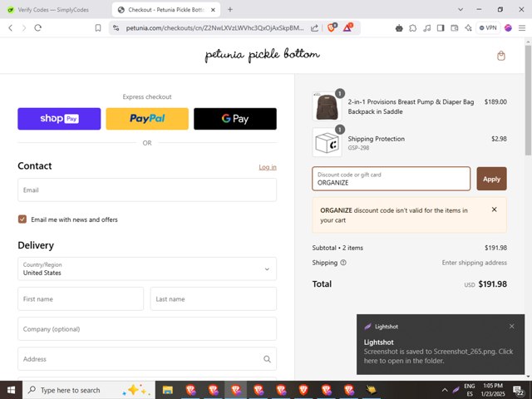Reload the checkout page

[x=37, y=27]
